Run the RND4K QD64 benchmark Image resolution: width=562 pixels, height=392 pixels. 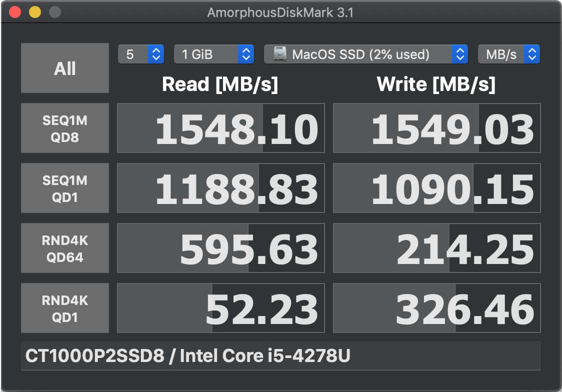click(65, 248)
